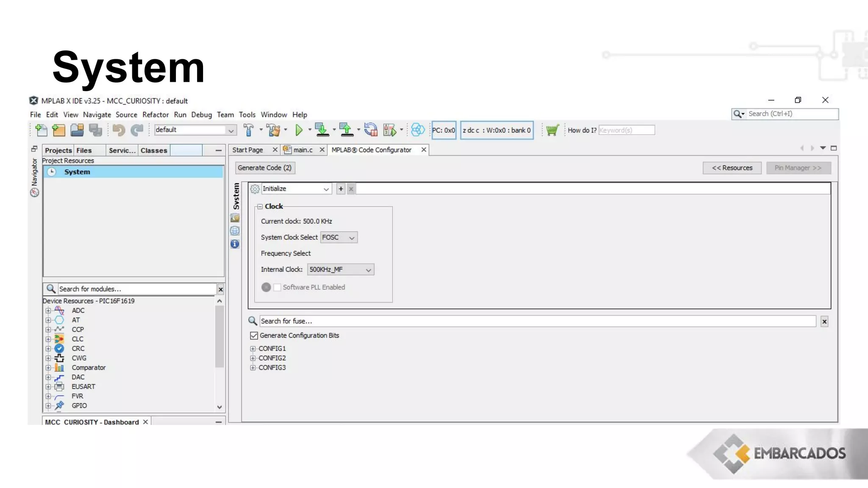Switch to the main.c tab

(303, 150)
